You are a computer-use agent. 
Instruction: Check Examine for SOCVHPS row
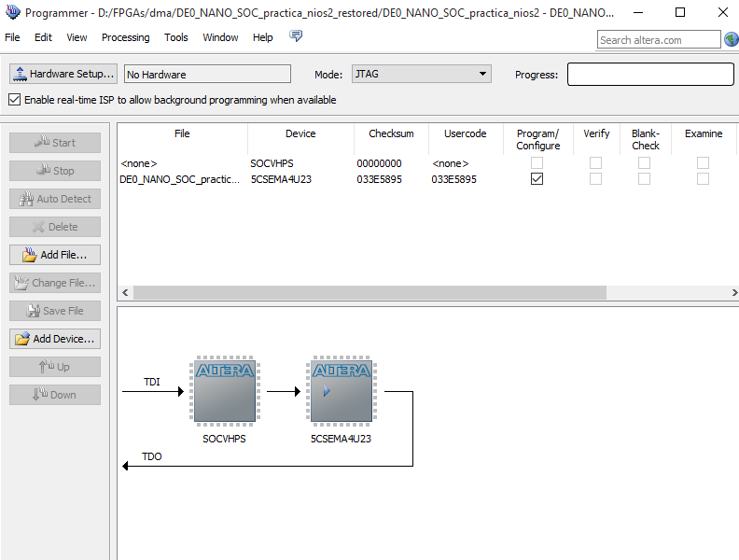[704, 163]
